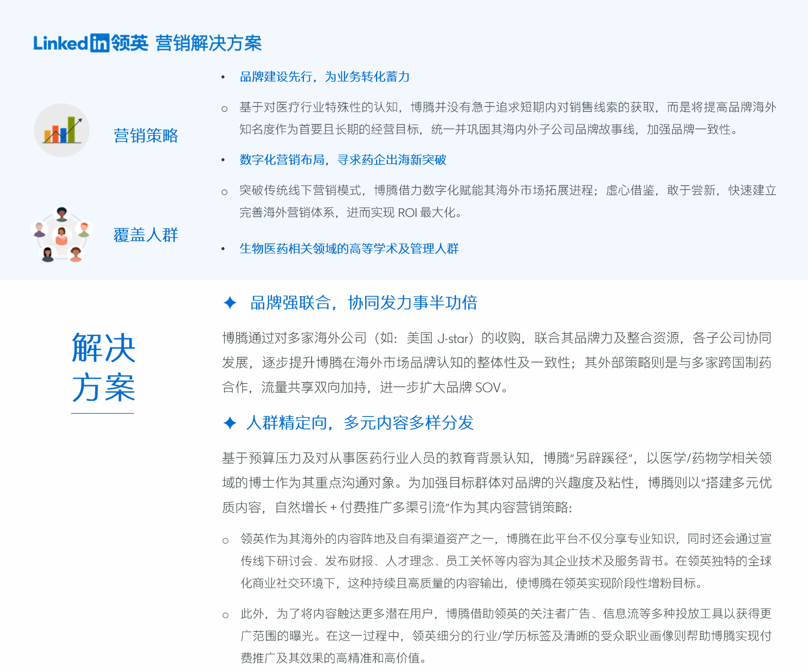The image size is (808, 672).
Task: Click the bar chart 营销策略 icon
Action: tap(62, 130)
